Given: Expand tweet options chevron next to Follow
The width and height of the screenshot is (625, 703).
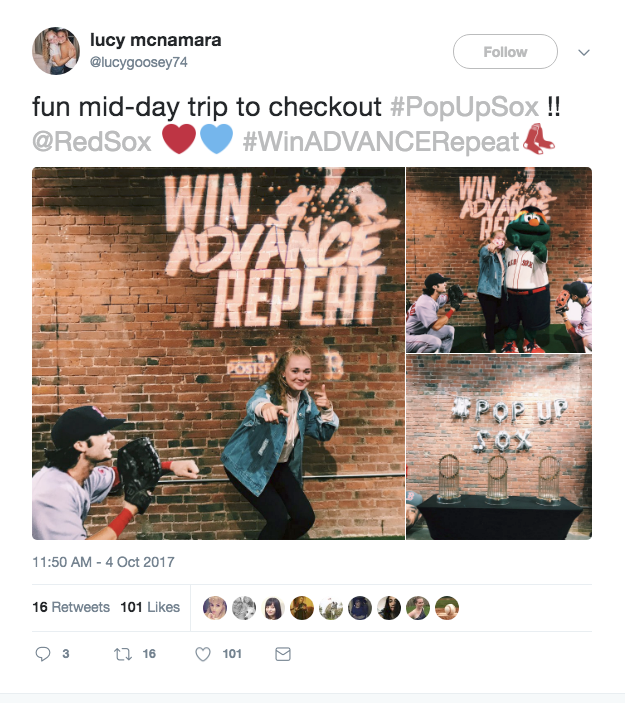Looking at the screenshot, I should click(584, 52).
